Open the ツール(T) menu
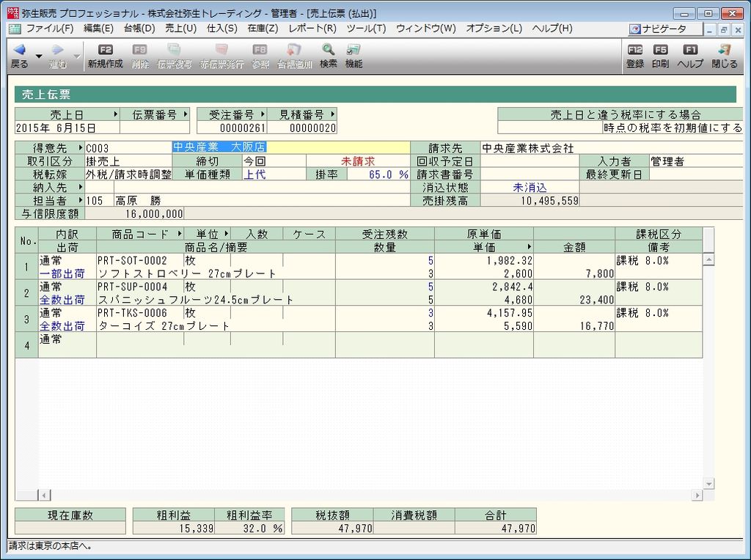This screenshot has height=560, width=751. click(366, 29)
